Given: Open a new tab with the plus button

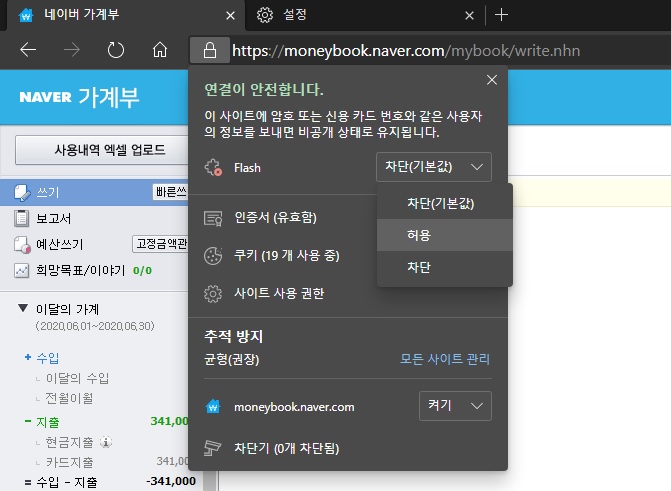Looking at the screenshot, I should tap(501, 15).
